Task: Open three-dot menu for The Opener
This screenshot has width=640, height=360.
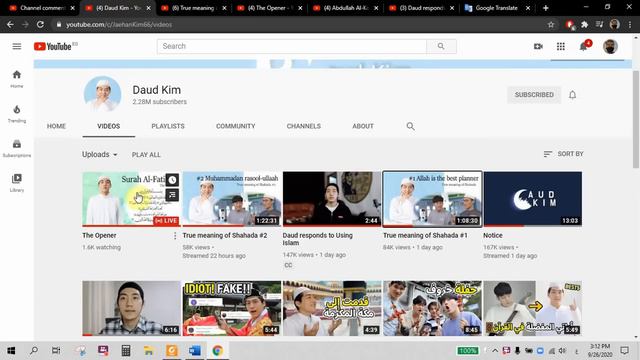Action: tap(175, 236)
